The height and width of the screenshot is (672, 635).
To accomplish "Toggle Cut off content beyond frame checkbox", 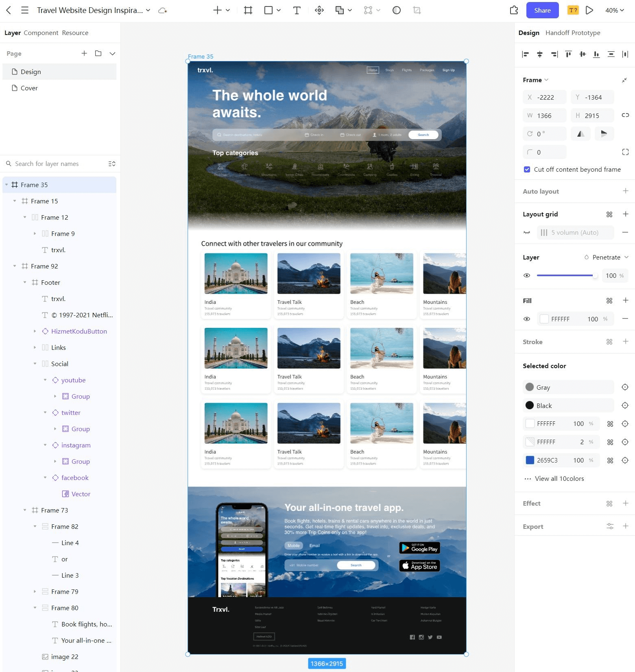I will [x=527, y=169].
